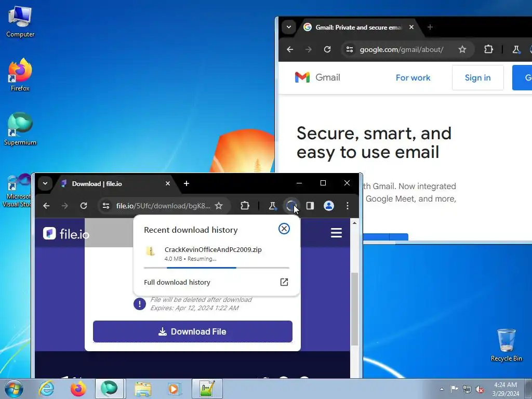Click the network tray icon
Image resolution: width=532 pixels, height=399 pixels.
[x=467, y=389]
